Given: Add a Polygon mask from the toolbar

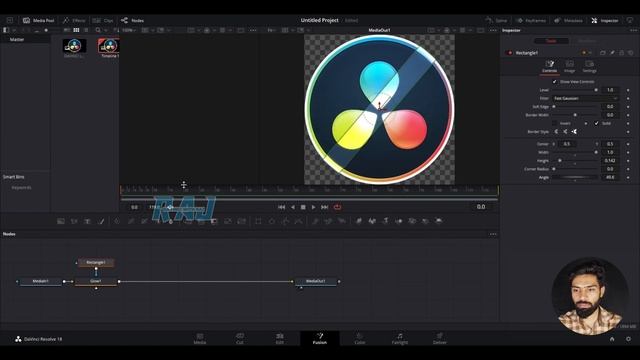Looking at the screenshot, I should (x=285, y=221).
